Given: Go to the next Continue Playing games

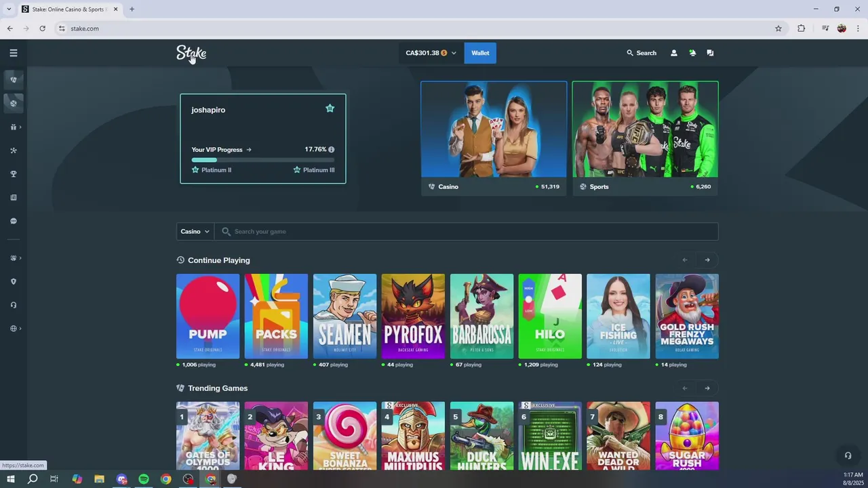Looking at the screenshot, I should click(x=707, y=260).
